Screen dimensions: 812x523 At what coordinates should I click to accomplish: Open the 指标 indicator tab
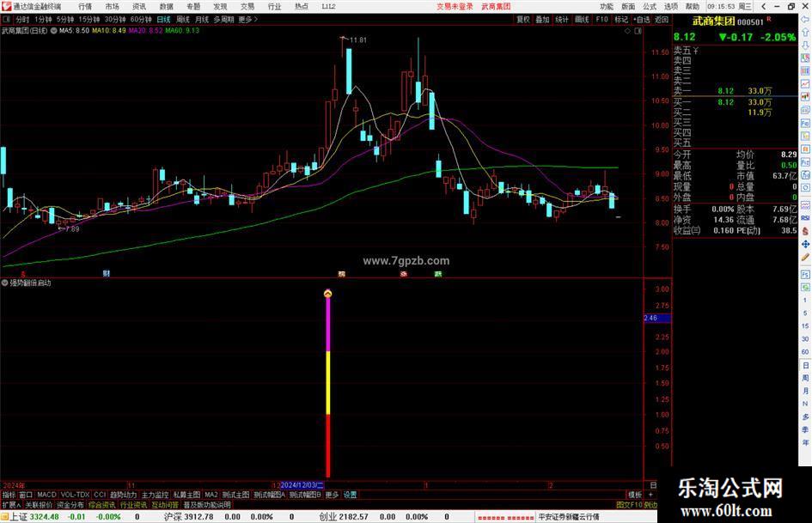click(9, 495)
